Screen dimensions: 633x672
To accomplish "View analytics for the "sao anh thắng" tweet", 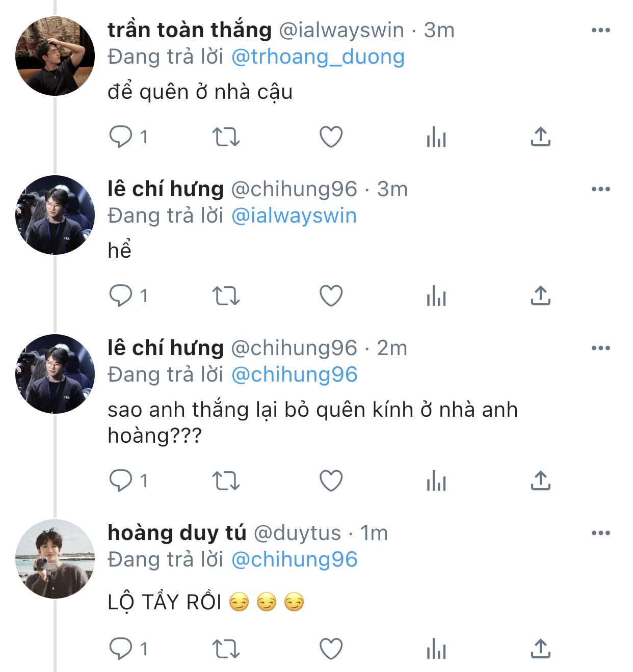I will 436,481.
